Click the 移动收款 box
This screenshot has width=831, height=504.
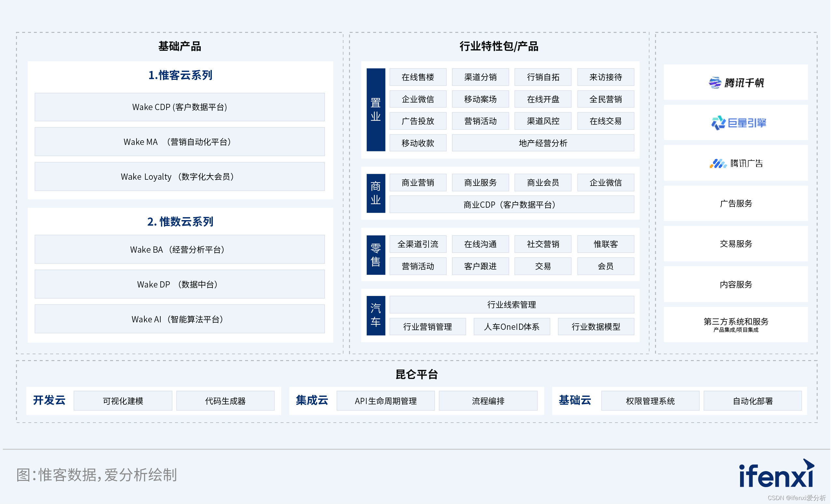point(418,143)
